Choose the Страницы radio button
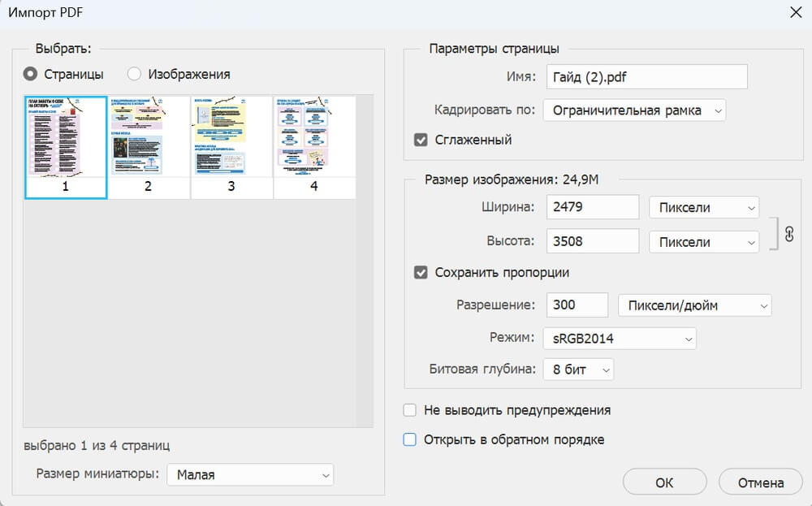 tap(31, 74)
